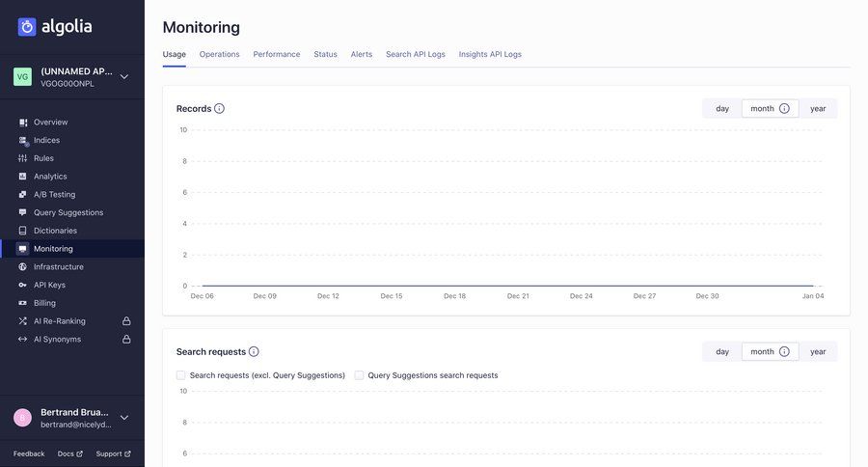Check Query Suggestions search requests box
This screenshot has height=467, width=868.
point(359,375)
